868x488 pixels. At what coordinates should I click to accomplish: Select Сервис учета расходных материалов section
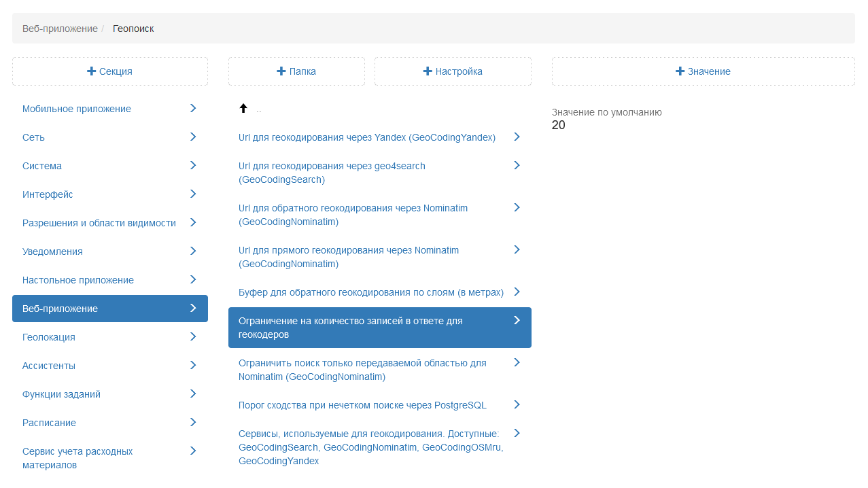click(x=77, y=458)
